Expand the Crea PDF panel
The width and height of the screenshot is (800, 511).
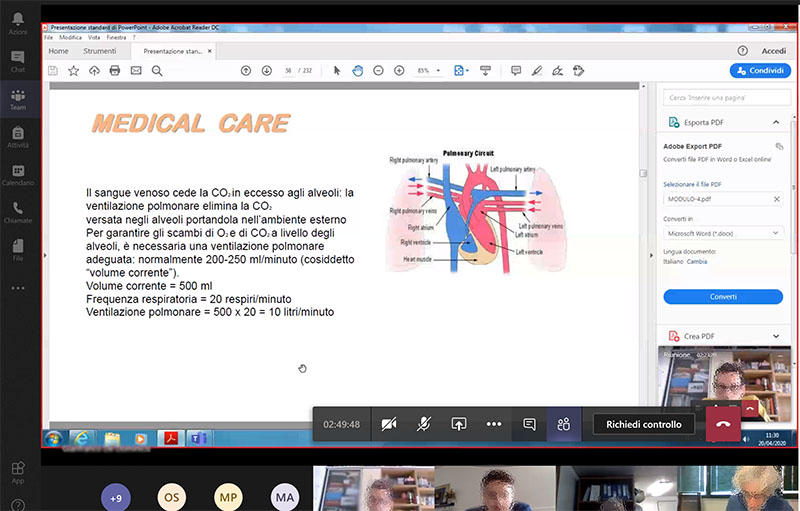(776, 336)
